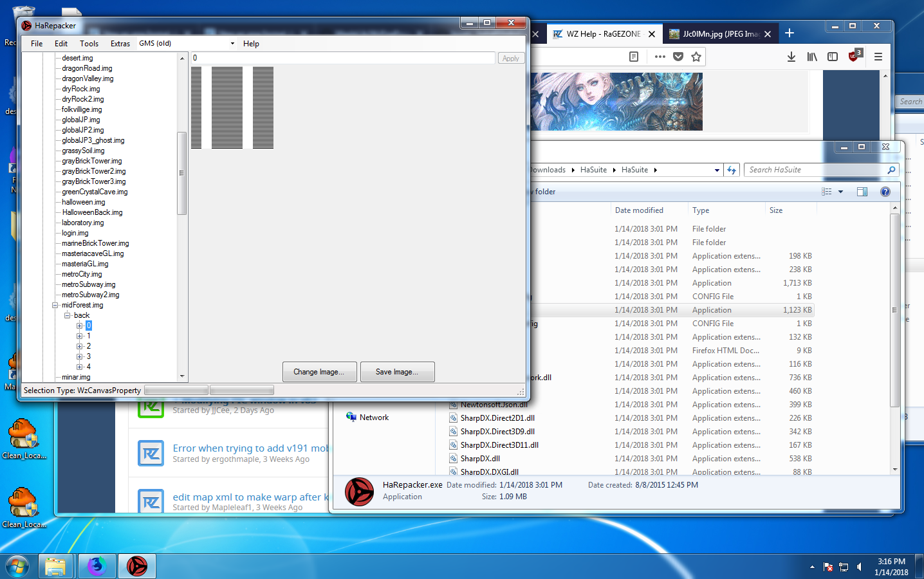Open the Extras menu in HaRepacker
924x579 pixels.
coord(120,44)
